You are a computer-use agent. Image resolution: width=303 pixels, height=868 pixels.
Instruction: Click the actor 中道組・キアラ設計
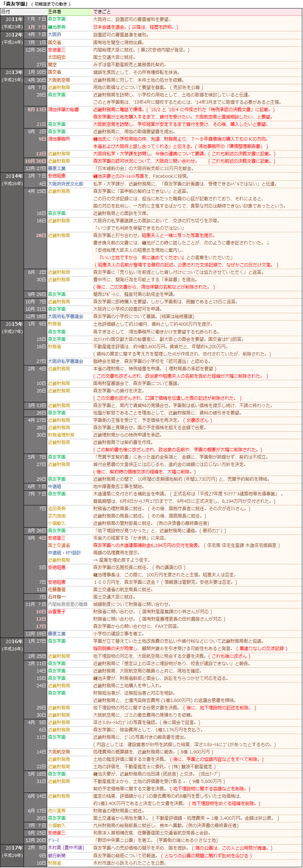pos(65,553)
